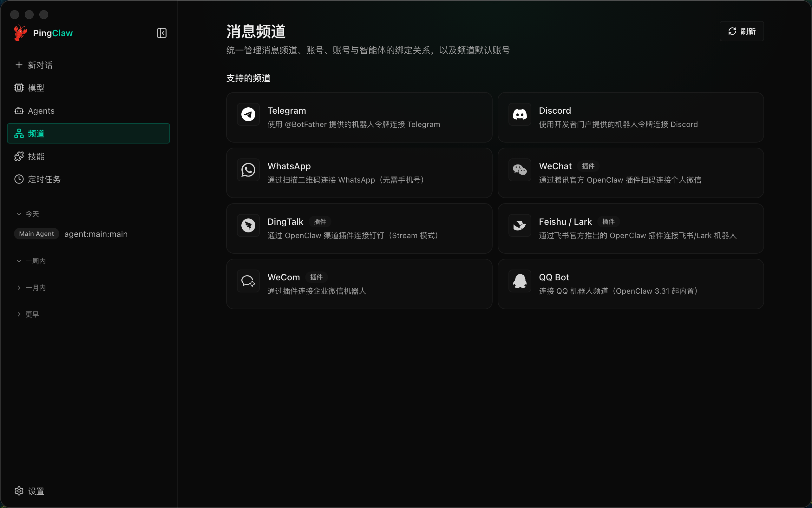Screen dimensions: 812x508
Task: Open the Telegram channel card title
Action: (x=286, y=110)
